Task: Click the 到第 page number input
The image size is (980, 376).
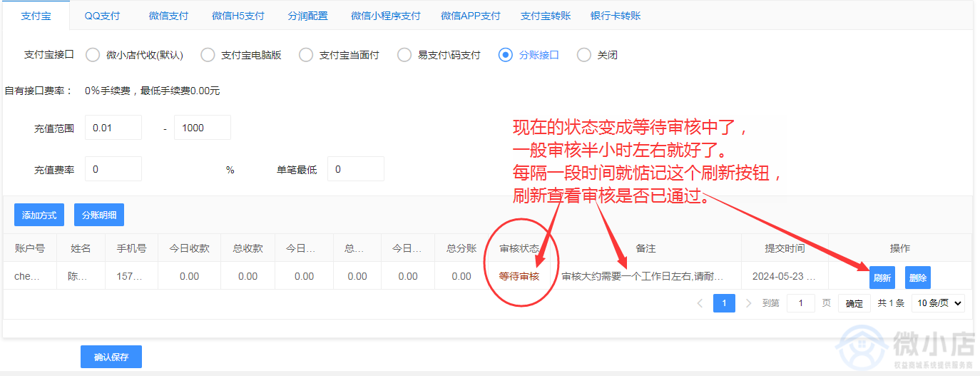Action: click(801, 303)
